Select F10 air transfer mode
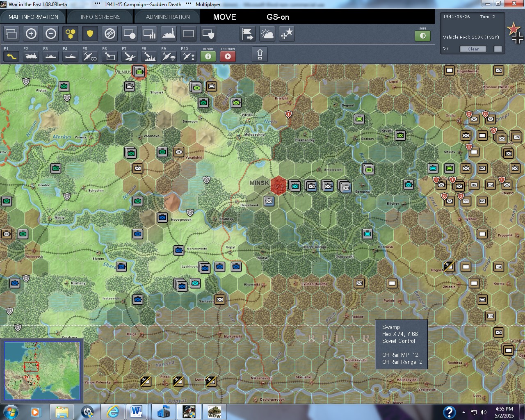The width and height of the screenshot is (525, 420). click(x=189, y=56)
